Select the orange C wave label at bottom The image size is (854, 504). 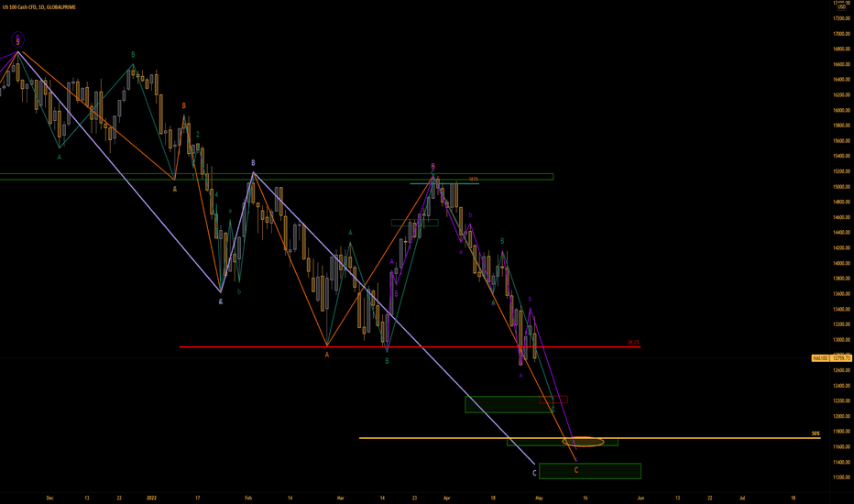[x=576, y=470]
